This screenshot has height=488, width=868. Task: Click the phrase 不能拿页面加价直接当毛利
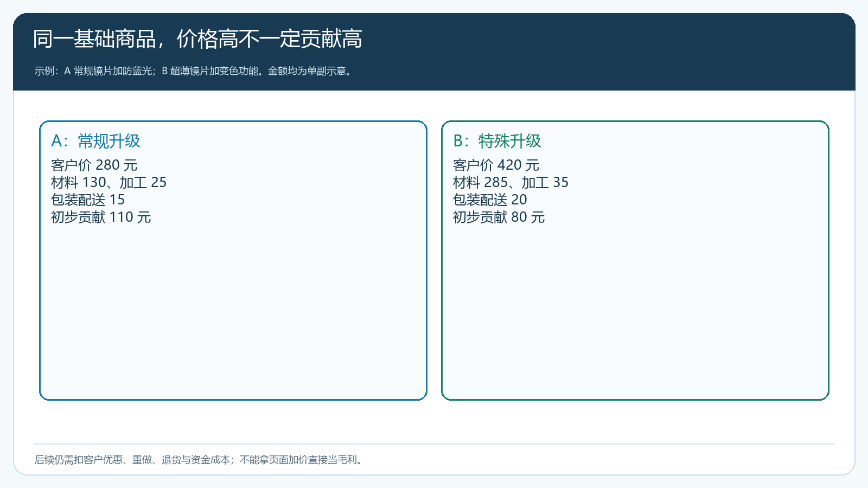298,460
